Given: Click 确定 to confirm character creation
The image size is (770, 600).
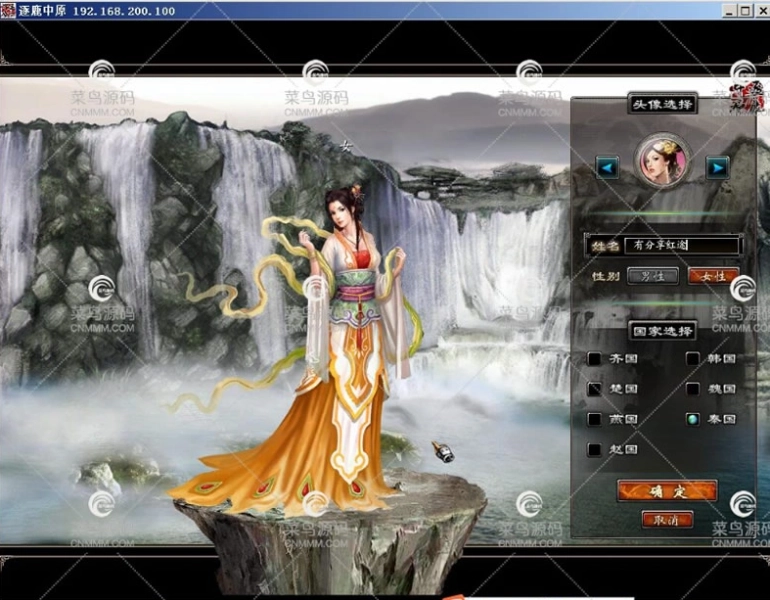Looking at the screenshot, I should pyautogui.click(x=667, y=491).
